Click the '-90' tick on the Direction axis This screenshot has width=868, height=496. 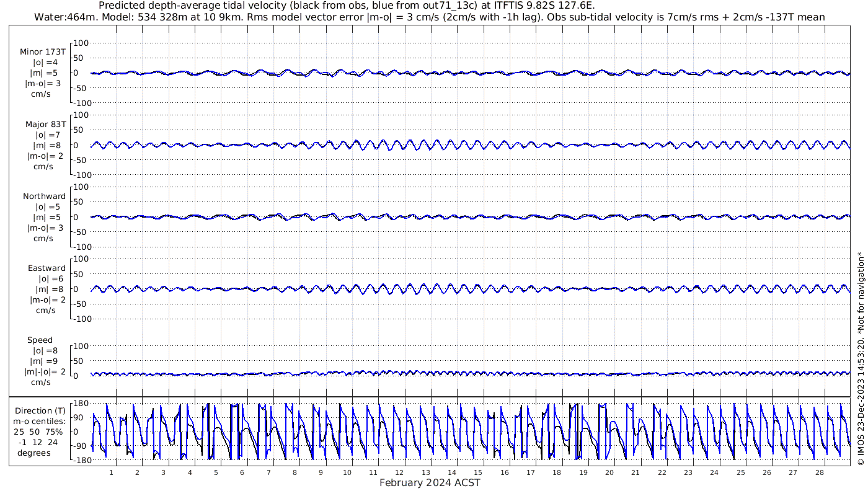pos(79,446)
